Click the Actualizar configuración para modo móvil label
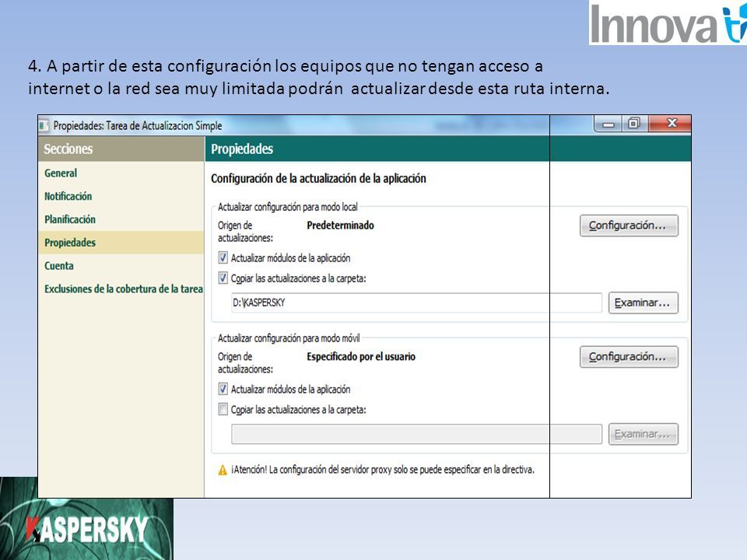 pos(289,338)
